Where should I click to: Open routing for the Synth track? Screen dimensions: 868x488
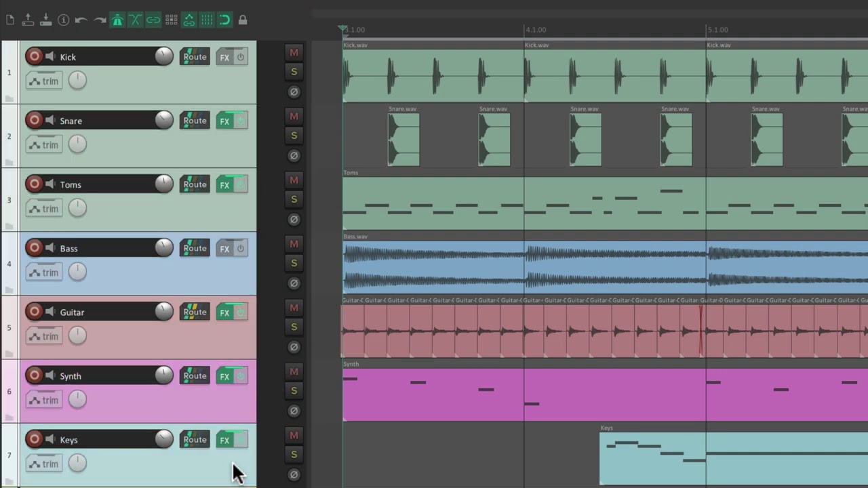click(x=195, y=375)
